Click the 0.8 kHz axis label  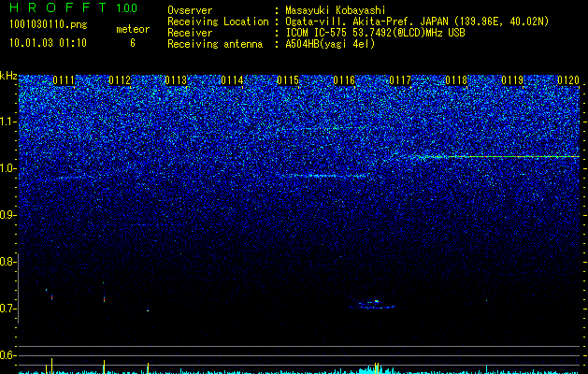pos(7,262)
